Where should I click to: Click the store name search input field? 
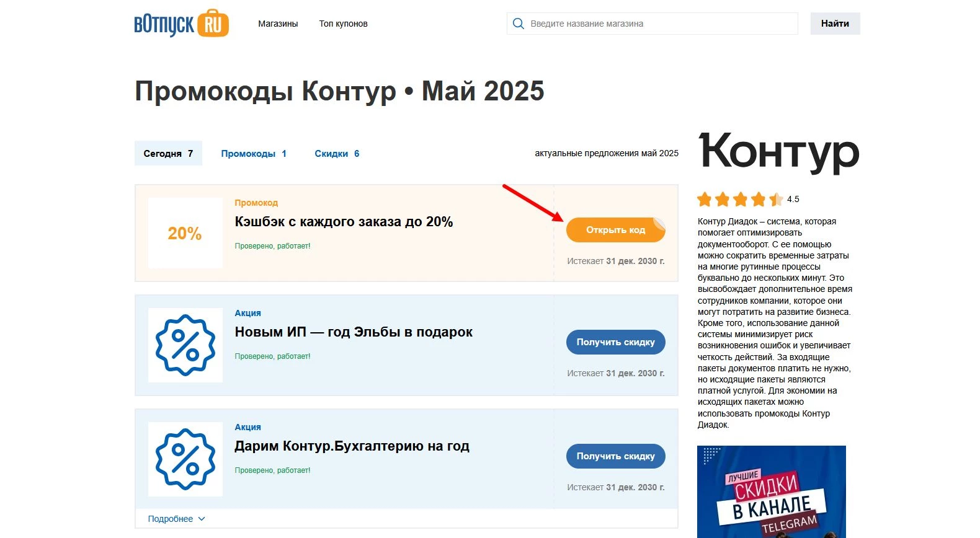coord(651,23)
